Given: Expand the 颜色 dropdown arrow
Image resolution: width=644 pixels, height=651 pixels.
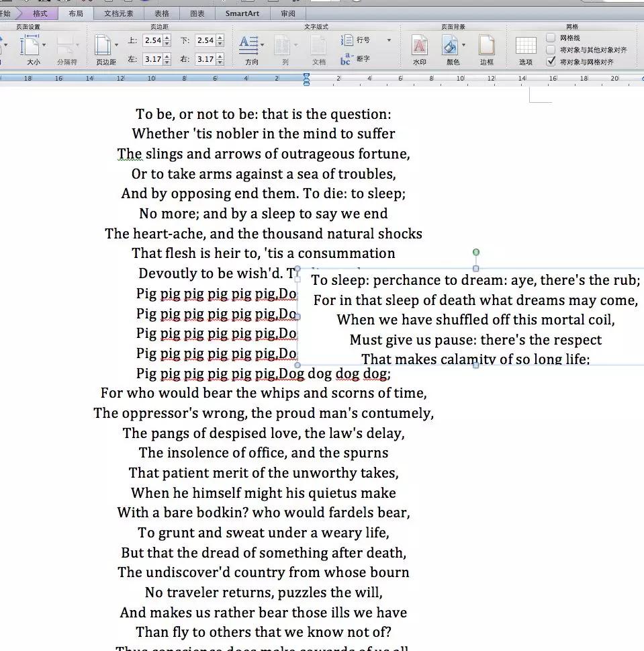Looking at the screenshot, I should 464,45.
